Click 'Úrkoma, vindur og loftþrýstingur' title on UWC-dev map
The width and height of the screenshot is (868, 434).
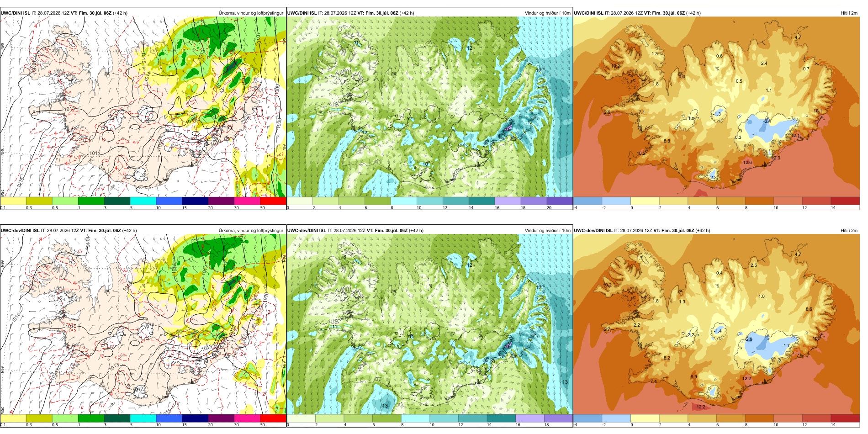[x=251, y=231]
